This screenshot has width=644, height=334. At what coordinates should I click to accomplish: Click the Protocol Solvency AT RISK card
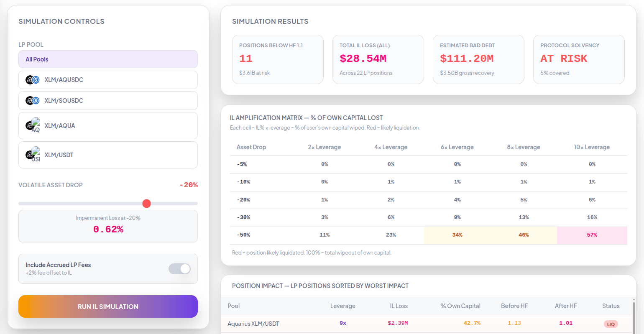pyautogui.click(x=579, y=59)
